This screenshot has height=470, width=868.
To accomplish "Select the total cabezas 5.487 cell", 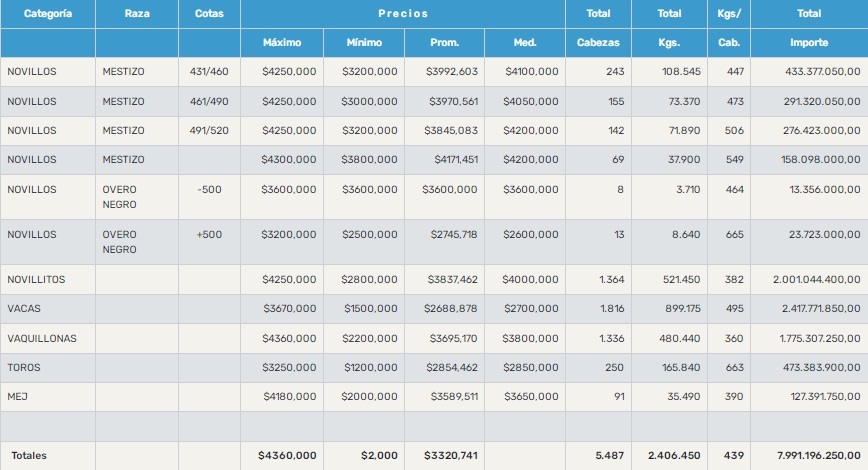I will click(609, 456).
